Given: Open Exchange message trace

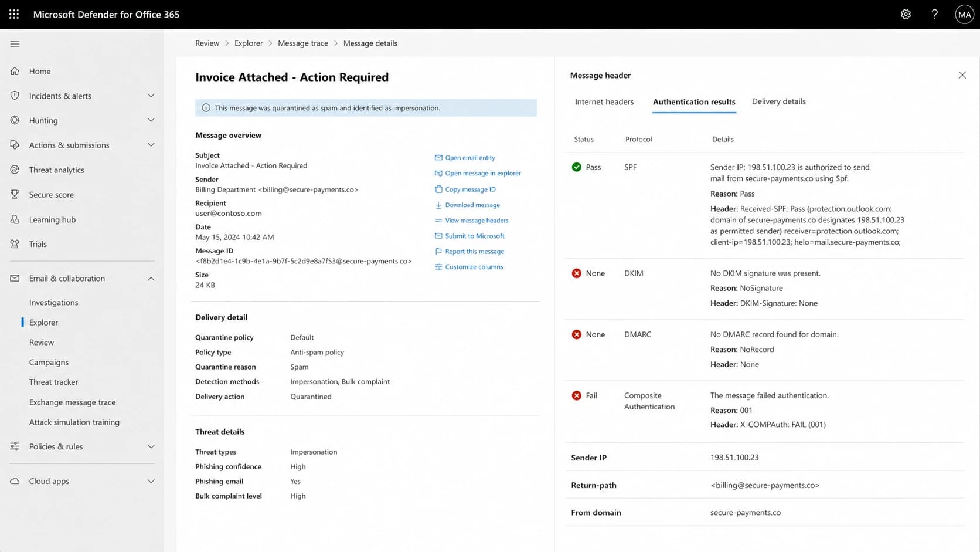Looking at the screenshot, I should point(72,402).
